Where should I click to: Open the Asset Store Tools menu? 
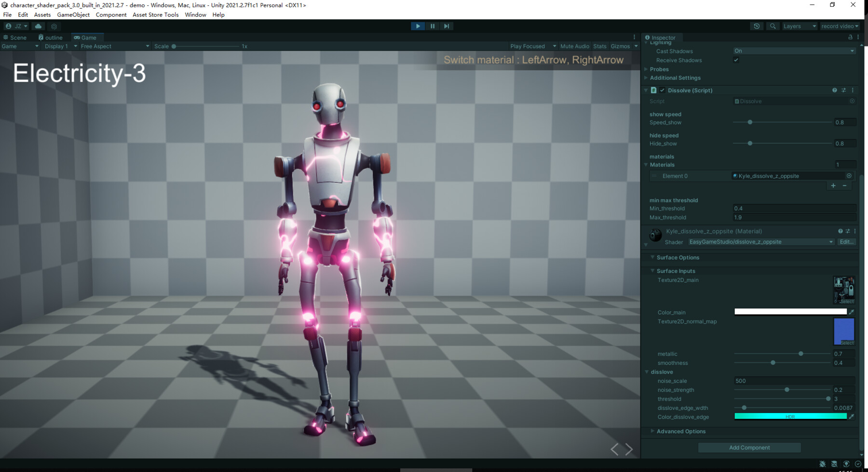(x=155, y=14)
